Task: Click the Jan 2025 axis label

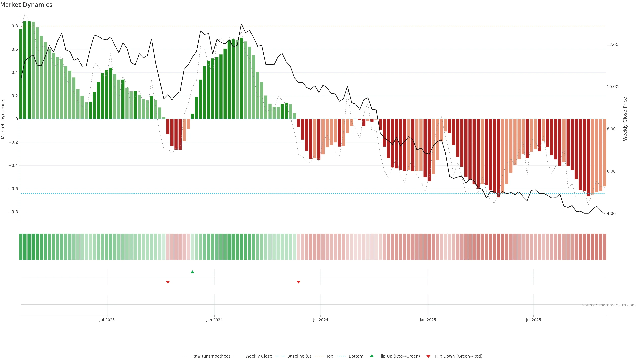Action: click(428, 320)
